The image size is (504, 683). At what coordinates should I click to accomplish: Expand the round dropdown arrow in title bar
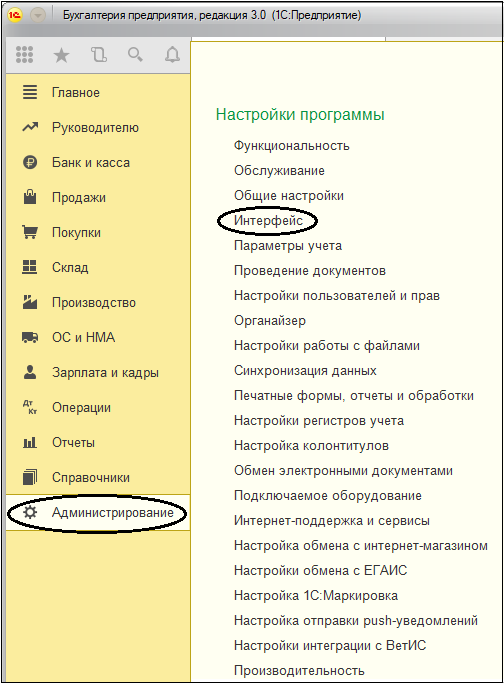click(x=38, y=15)
